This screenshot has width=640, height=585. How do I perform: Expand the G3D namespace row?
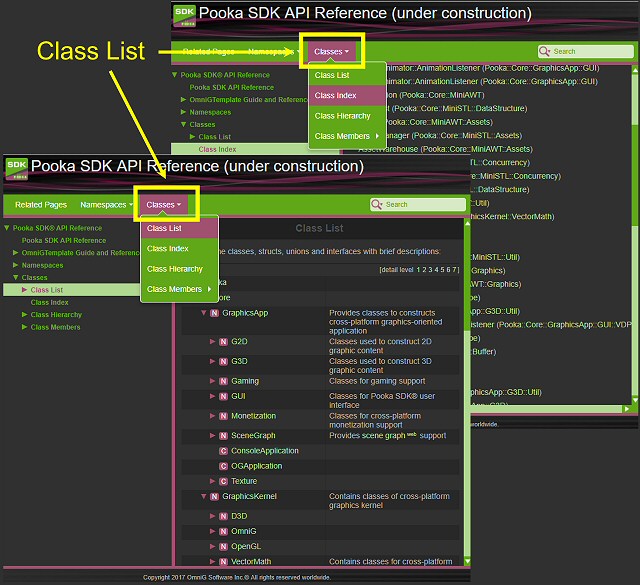[x=212, y=361]
